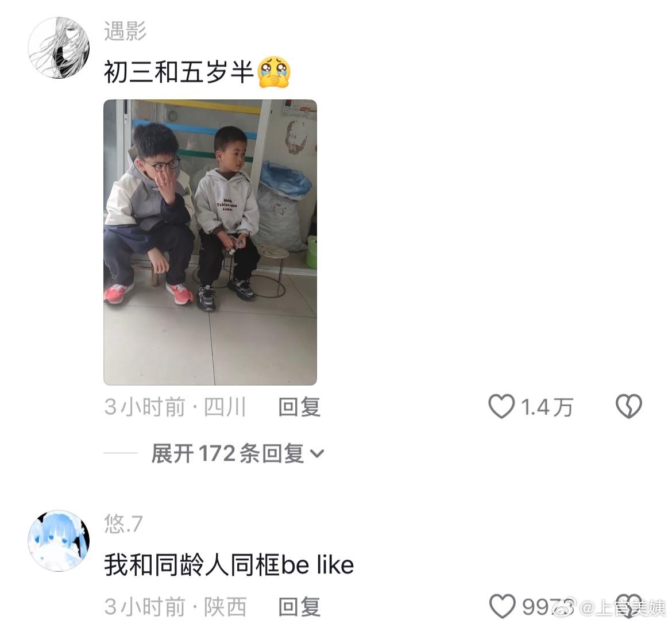Tap the 1.4万 like count

pos(546,407)
